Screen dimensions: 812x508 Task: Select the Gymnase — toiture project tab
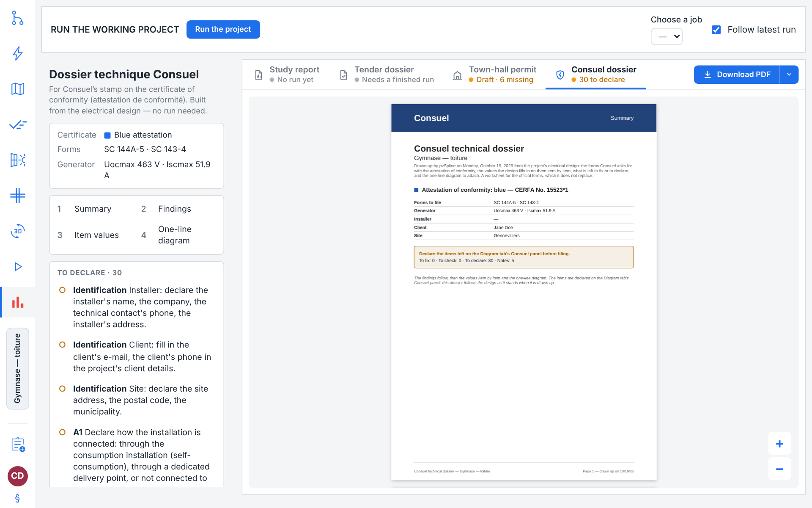(x=18, y=368)
